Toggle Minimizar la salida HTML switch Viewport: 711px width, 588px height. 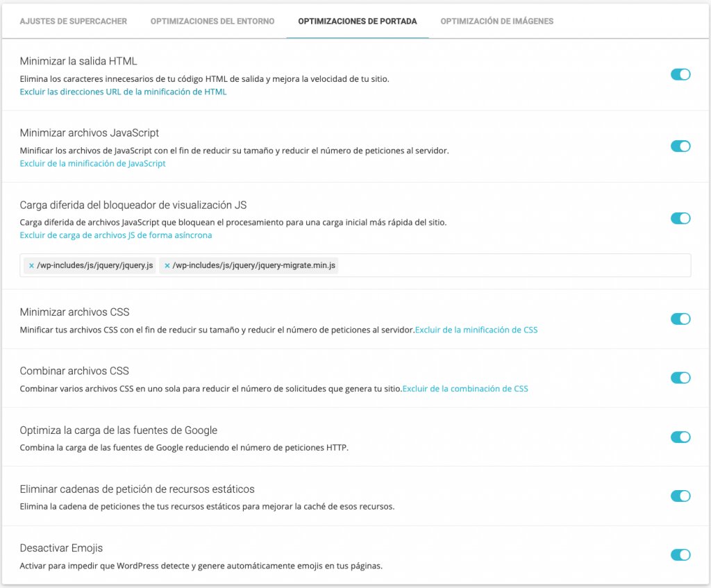680,74
